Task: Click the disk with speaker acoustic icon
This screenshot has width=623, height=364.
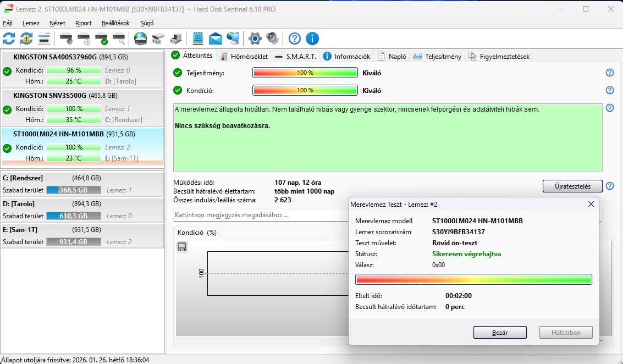Action: [x=66, y=38]
